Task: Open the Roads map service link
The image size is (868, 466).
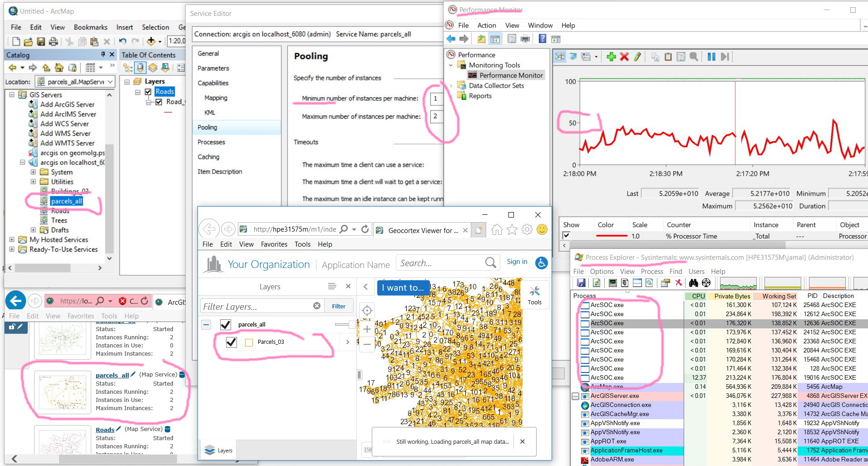Action: (105, 430)
